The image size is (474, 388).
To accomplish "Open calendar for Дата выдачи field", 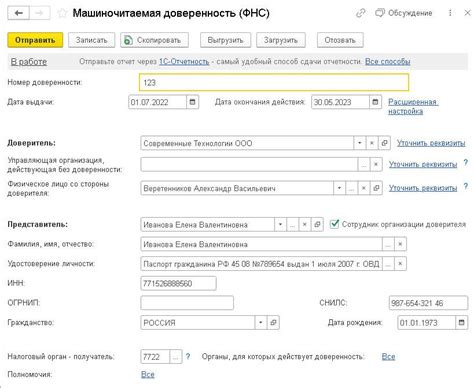I will pyautogui.click(x=192, y=102).
